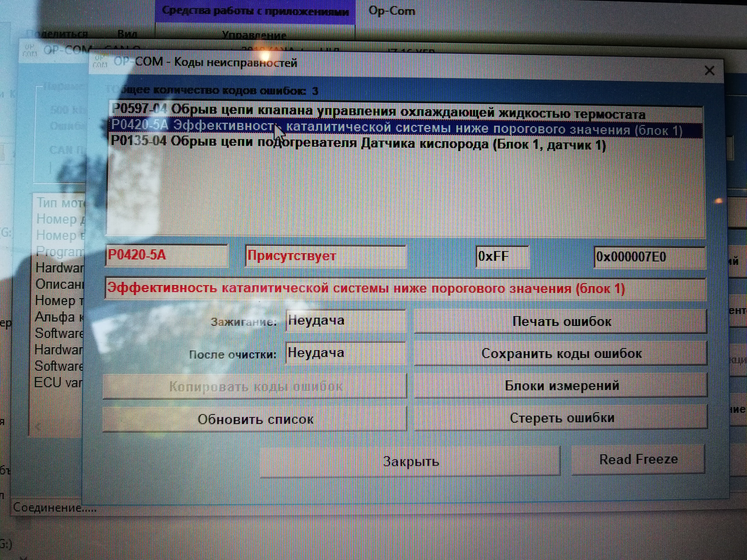Click the P0420-5A code field
Screen dimensions: 747x560
[x=167, y=255]
